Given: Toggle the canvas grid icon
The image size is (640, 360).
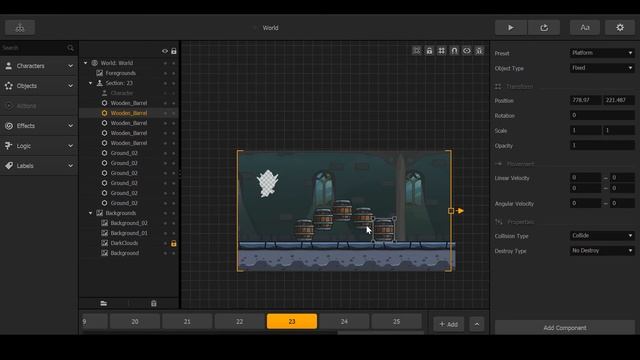Looking at the screenshot, I should coord(442,51).
